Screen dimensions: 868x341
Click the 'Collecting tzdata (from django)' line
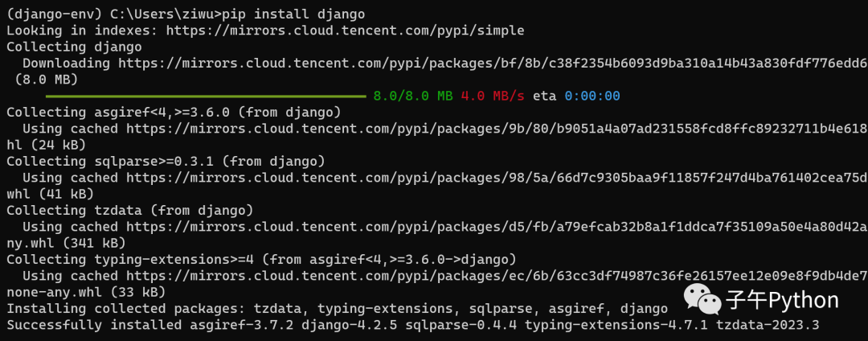click(x=130, y=211)
